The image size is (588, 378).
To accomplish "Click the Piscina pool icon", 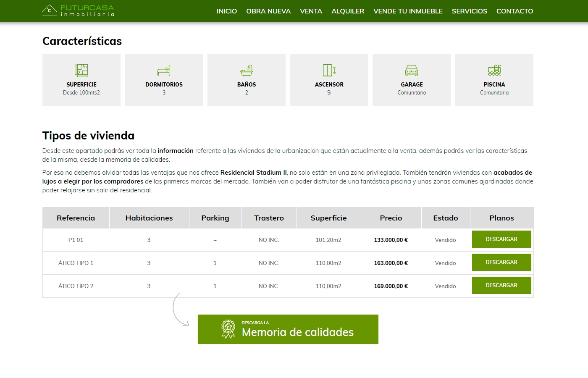I will [x=494, y=70].
